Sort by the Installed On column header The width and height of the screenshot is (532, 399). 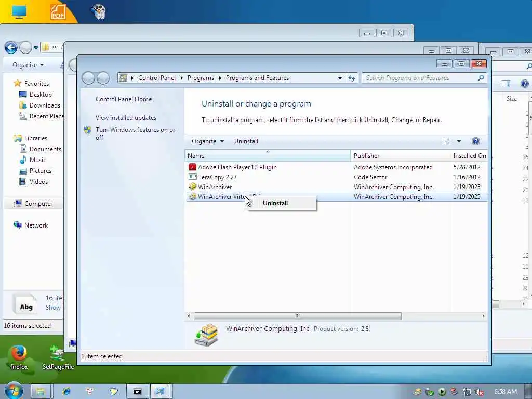click(x=469, y=156)
